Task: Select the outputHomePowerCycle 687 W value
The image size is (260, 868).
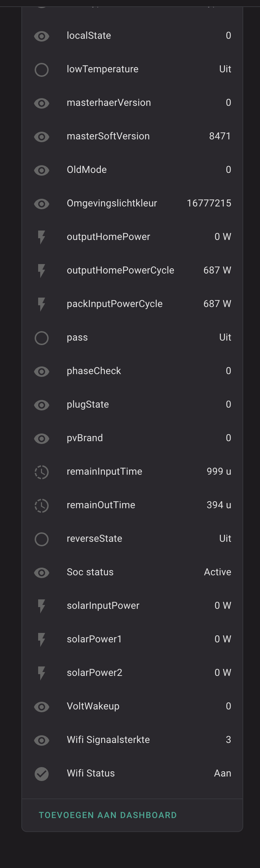Action: click(x=217, y=270)
